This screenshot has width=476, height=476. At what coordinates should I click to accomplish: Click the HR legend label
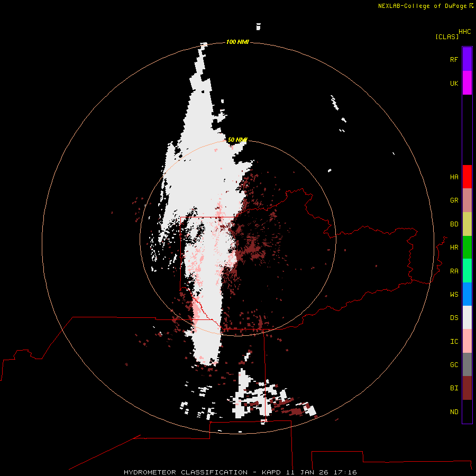(x=454, y=248)
